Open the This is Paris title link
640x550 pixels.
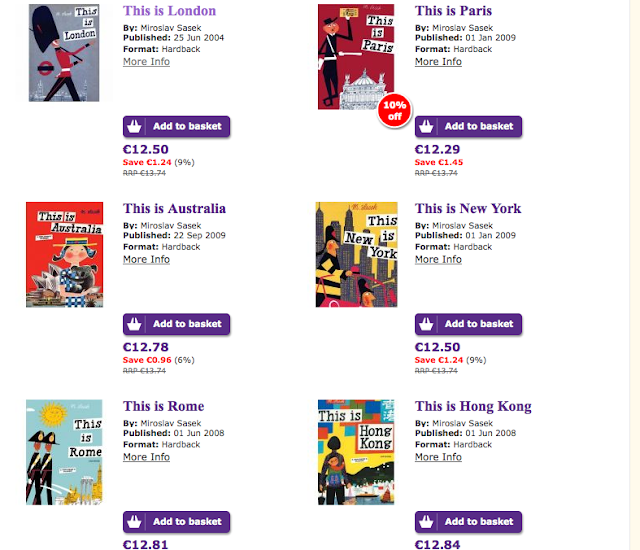click(453, 11)
